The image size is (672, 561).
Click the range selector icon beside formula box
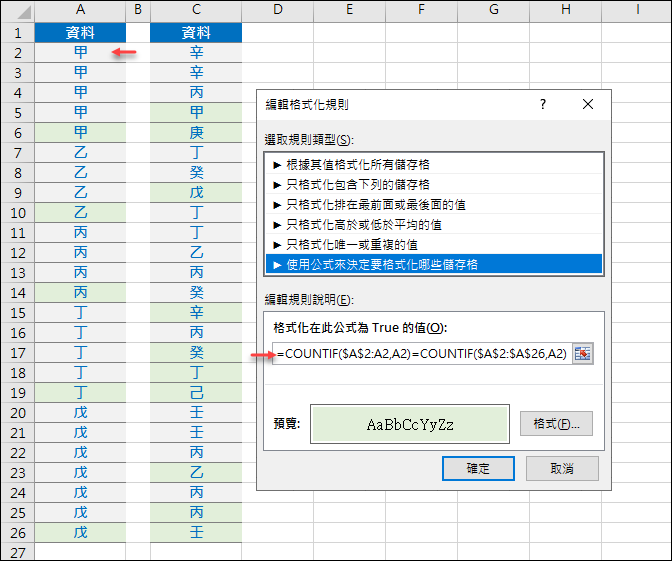582,354
